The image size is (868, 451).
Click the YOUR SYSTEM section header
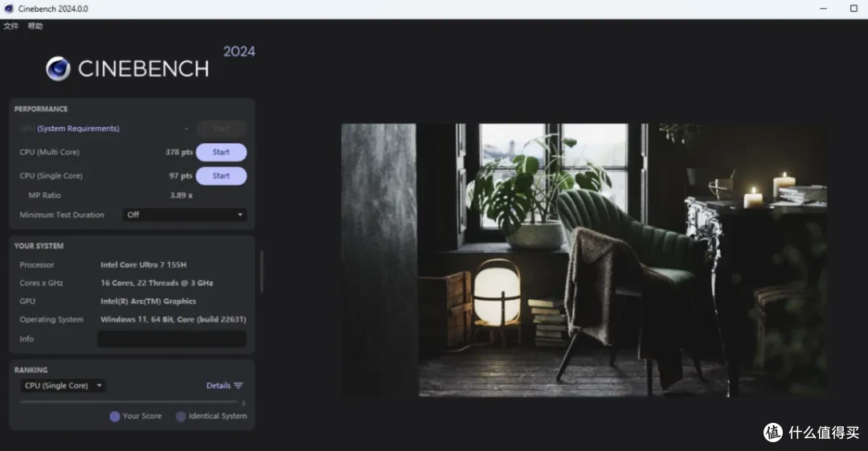tap(39, 246)
